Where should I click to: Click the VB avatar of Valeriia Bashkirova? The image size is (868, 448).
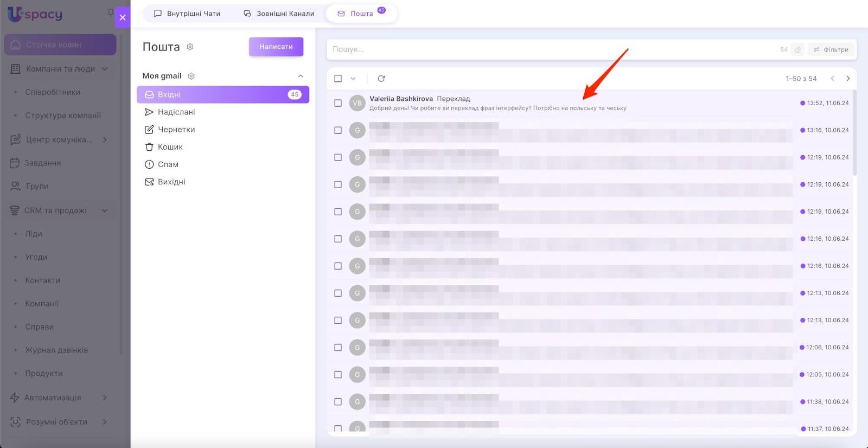(x=357, y=103)
